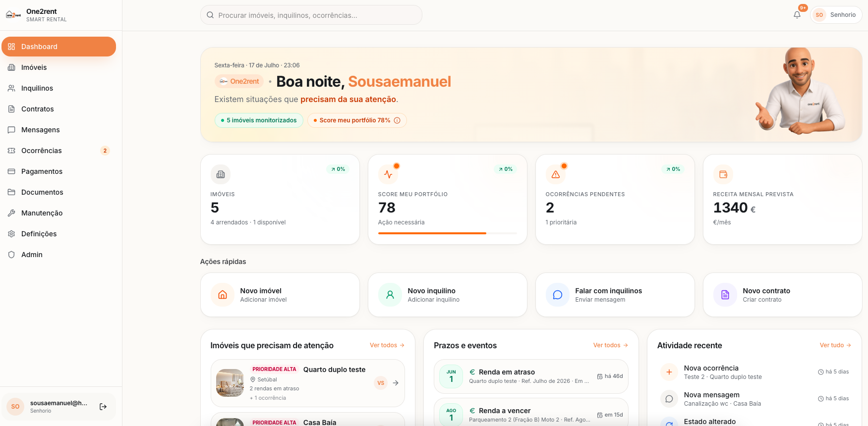The width and height of the screenshot is (868, 426).
Task: Click the logout icon in sidebar footer
Action: point(103,407)
